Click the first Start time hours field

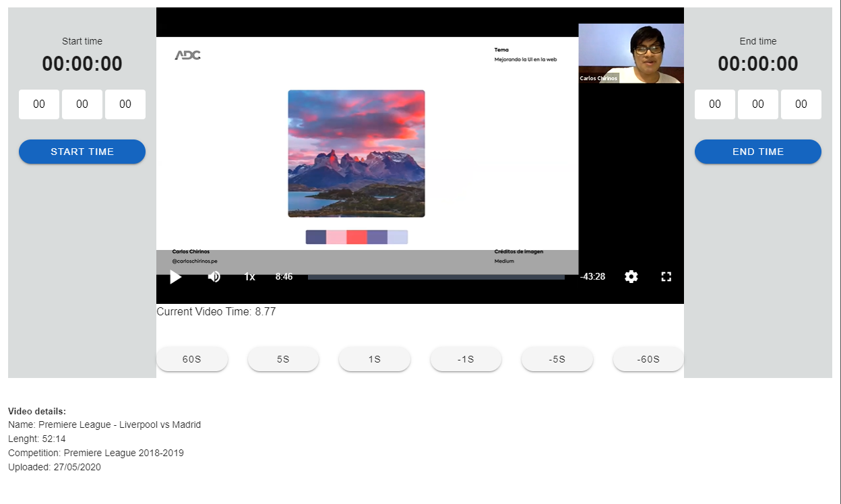tap(38, 104)
